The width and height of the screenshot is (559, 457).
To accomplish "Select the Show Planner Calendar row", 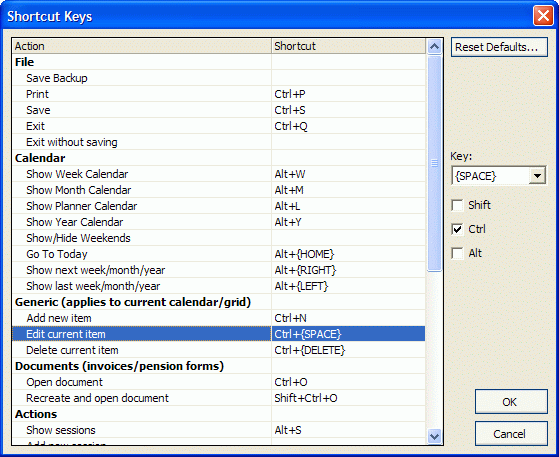I will [x=219, y=206].
